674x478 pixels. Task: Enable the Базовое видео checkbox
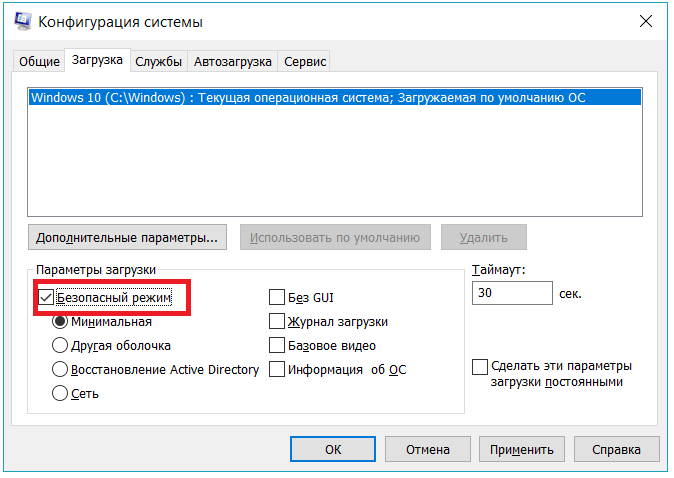(277, 345)
